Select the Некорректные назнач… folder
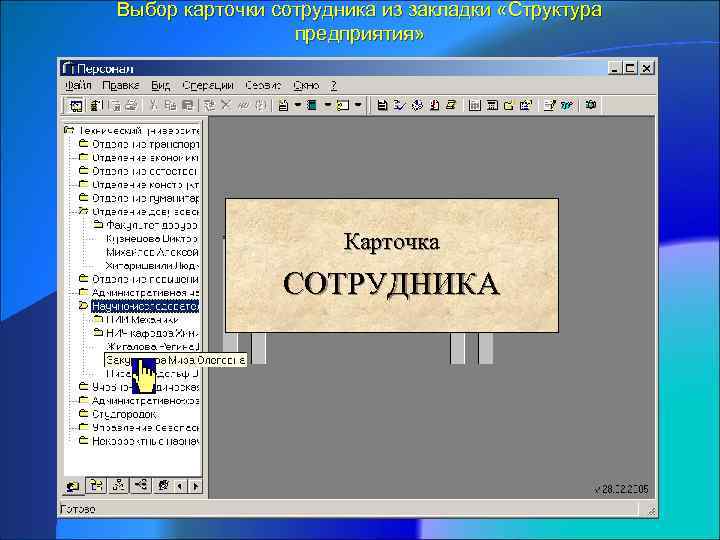Viewport: 720px width, 540px height. tap(146, 441)
